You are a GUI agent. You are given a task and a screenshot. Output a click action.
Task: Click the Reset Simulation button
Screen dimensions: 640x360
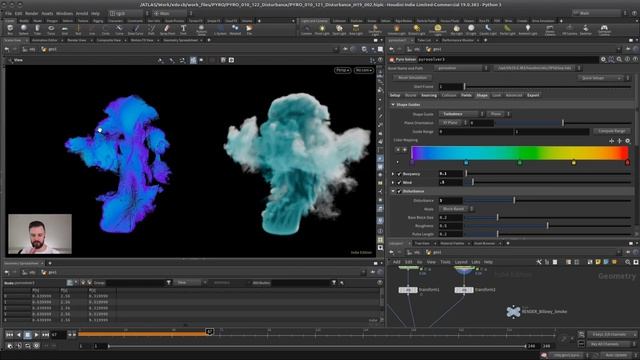[412, 78]
